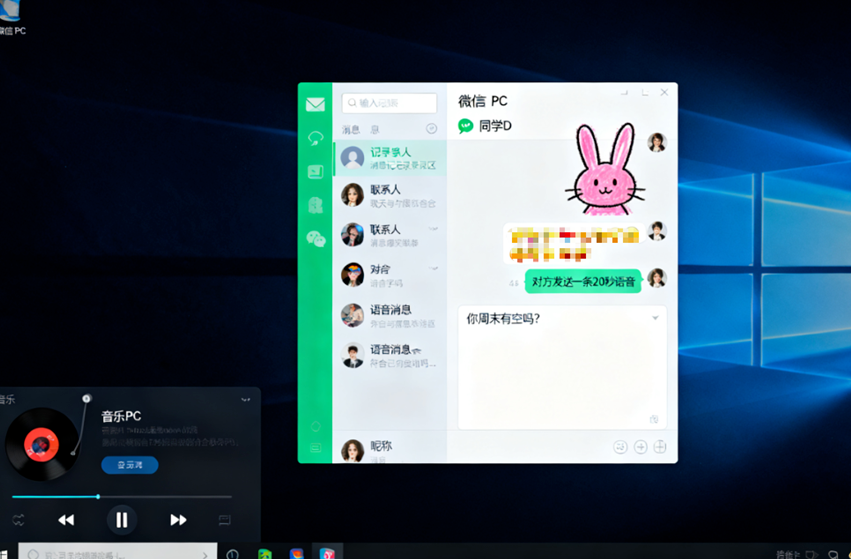Image resolution: width=851 pixels, height=559 pixels.
Task: Skip to next track in music player
Action: [x=178, y=520]
